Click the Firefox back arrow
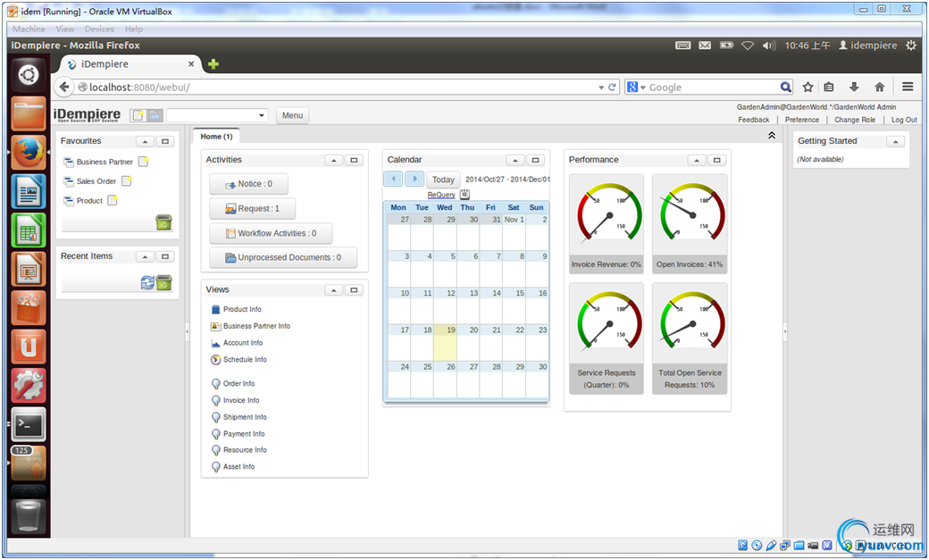This screenshot has height=560, width=929. [x=64, y=88]
